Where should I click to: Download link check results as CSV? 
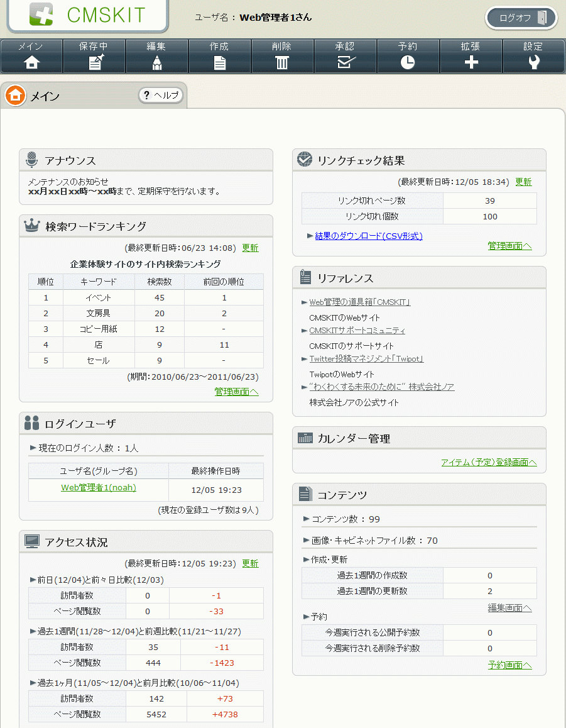pyautogui.click(x=368, y=236)
